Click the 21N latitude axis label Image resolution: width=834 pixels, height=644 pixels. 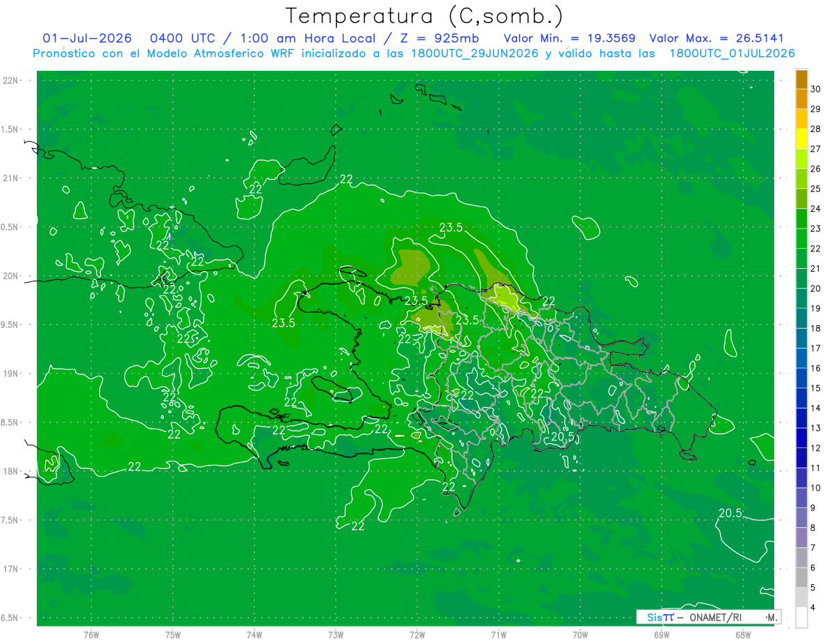click(x=10, y=178)
